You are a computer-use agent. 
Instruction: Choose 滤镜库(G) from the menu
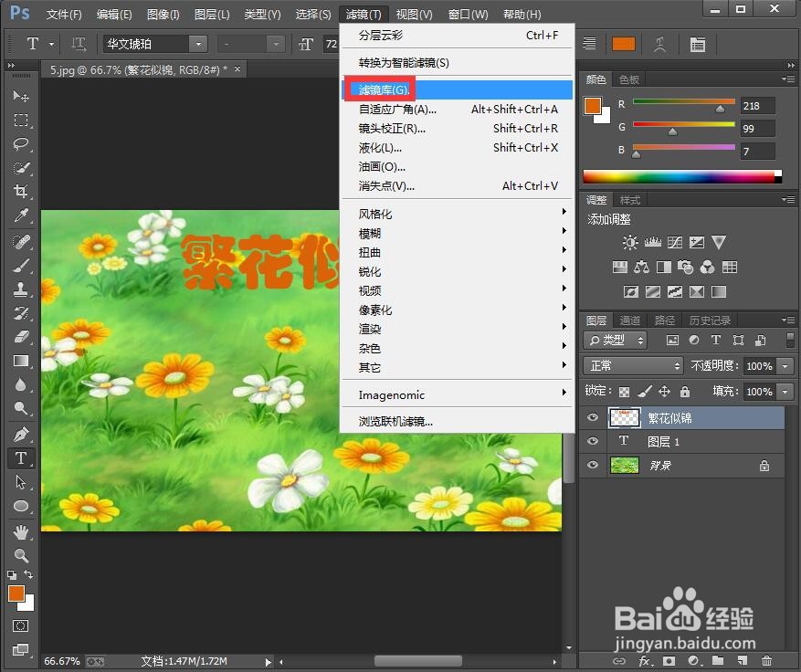click(458, 89)
